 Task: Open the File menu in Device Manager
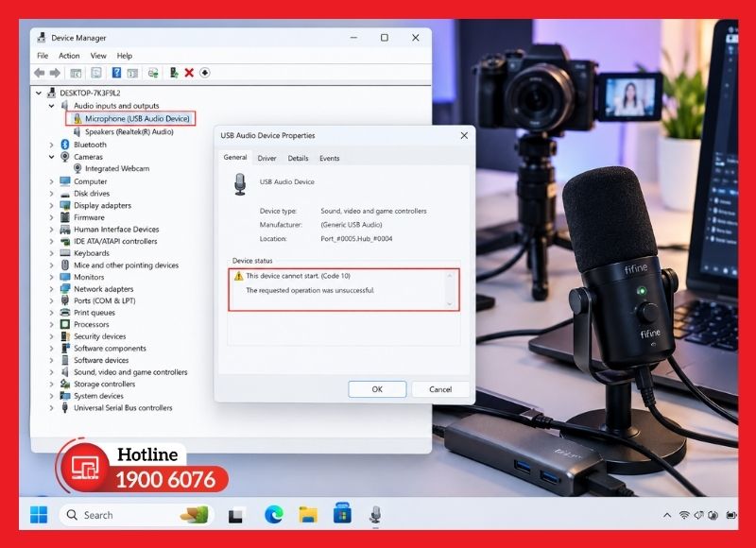click(x=43, y=56)
